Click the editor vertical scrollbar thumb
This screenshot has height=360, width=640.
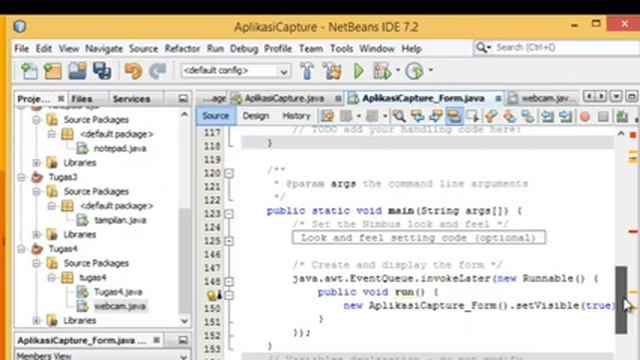pyautogui.click(x=621, y=300)
